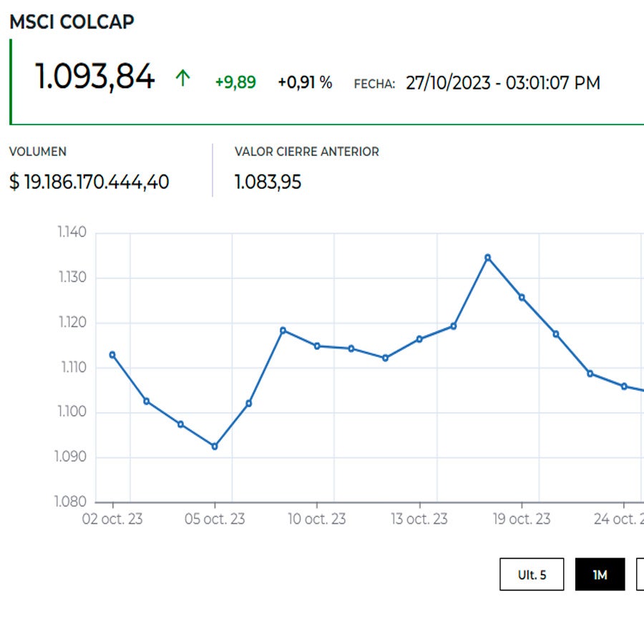
Task: Click the green +9,89 change value
Action: 235,82
